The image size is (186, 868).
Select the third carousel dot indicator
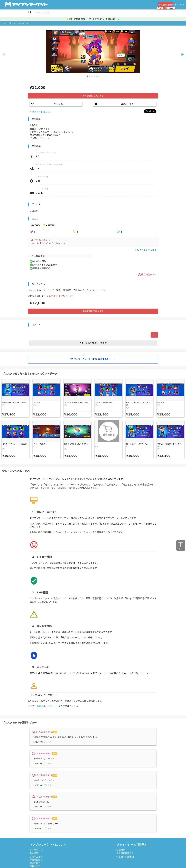coord(92,76)
